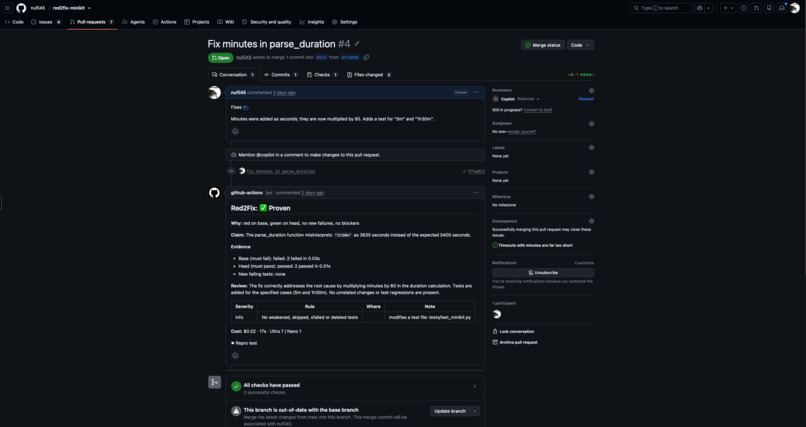This screenshot has height=427, width=806.
Task: Switch to the Checks PR tab
Action: [322, 75]
